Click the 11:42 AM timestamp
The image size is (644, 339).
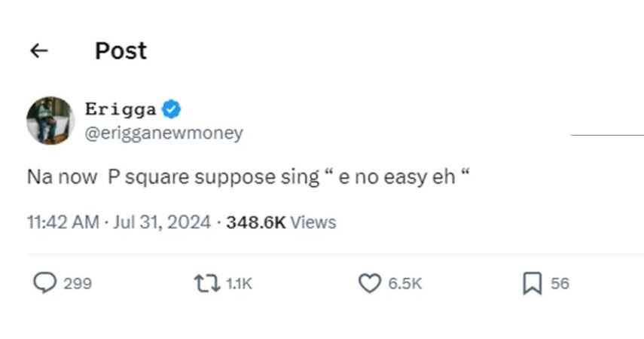(63, 222)
